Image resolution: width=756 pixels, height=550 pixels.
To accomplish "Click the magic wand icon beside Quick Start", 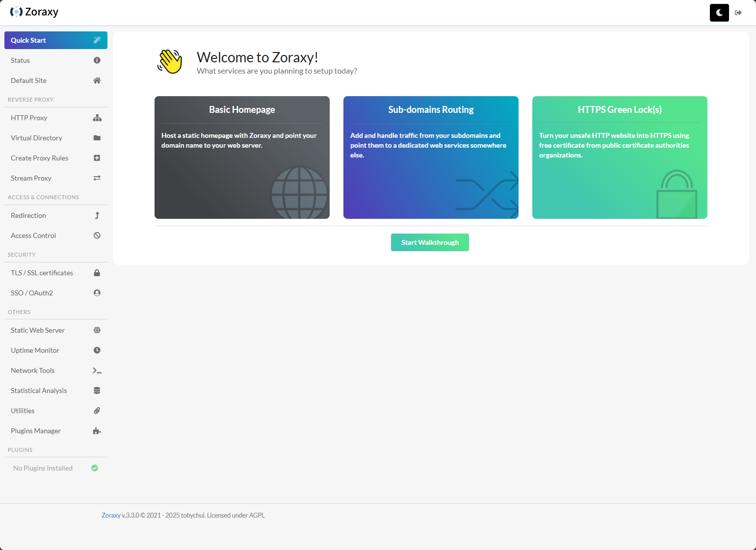I will 97,40.
